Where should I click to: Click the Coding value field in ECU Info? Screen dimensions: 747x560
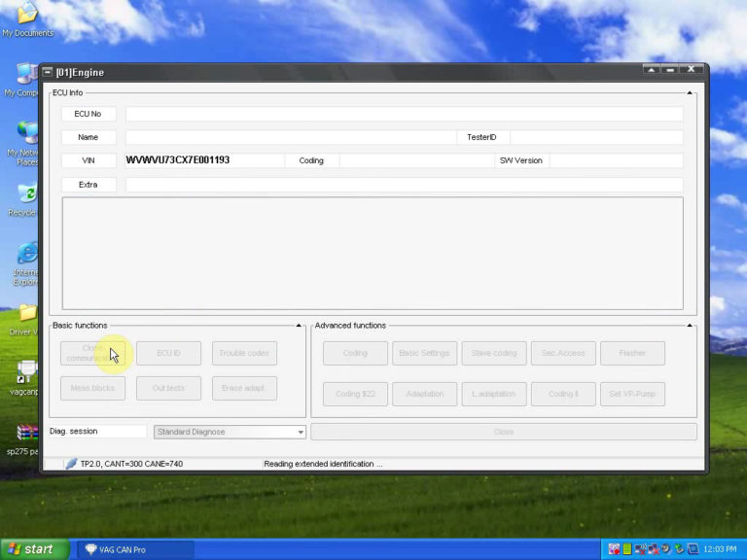(x=417, y=160)
